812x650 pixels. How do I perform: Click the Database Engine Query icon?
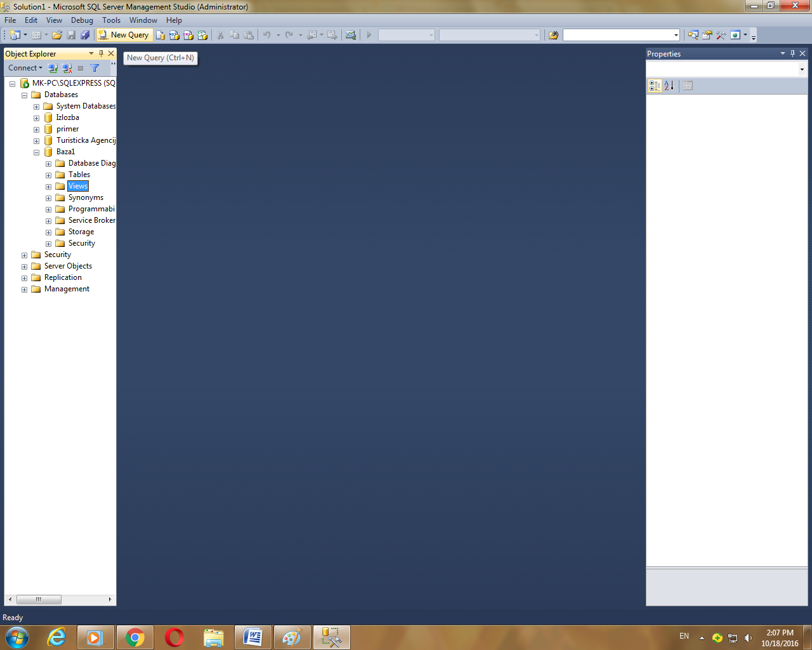(160, 35)
